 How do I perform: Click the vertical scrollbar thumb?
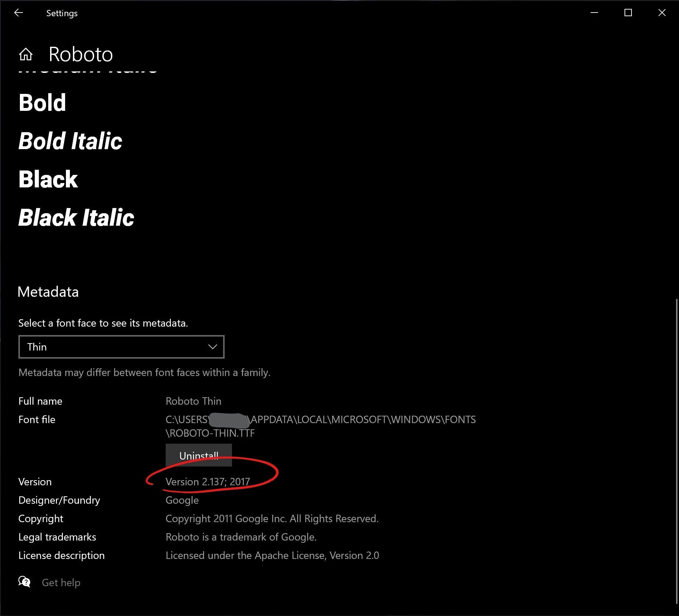(x=677, y=452)
